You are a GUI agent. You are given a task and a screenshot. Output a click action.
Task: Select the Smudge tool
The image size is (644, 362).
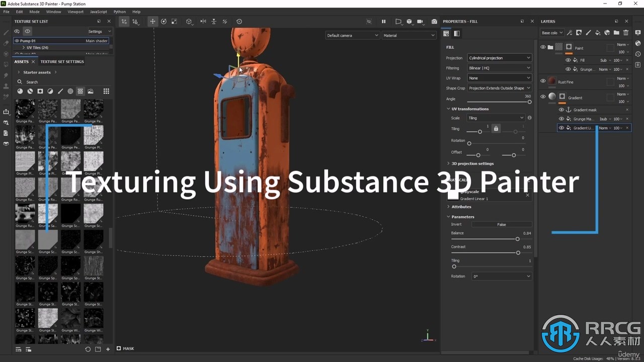[6, 75]
